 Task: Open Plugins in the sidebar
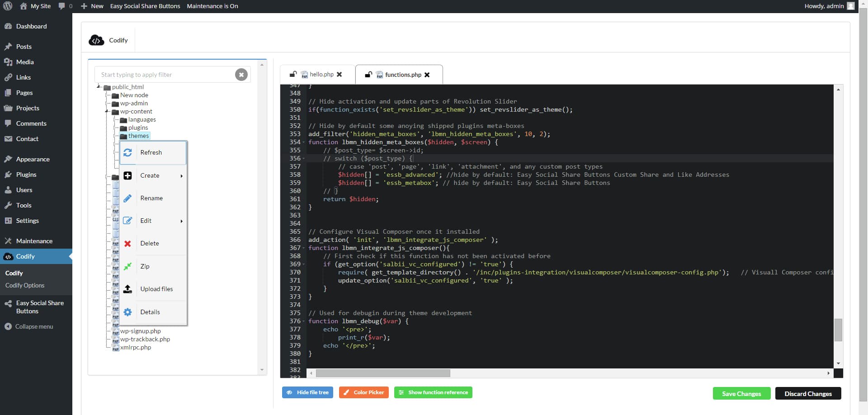(x=36, y=174)
